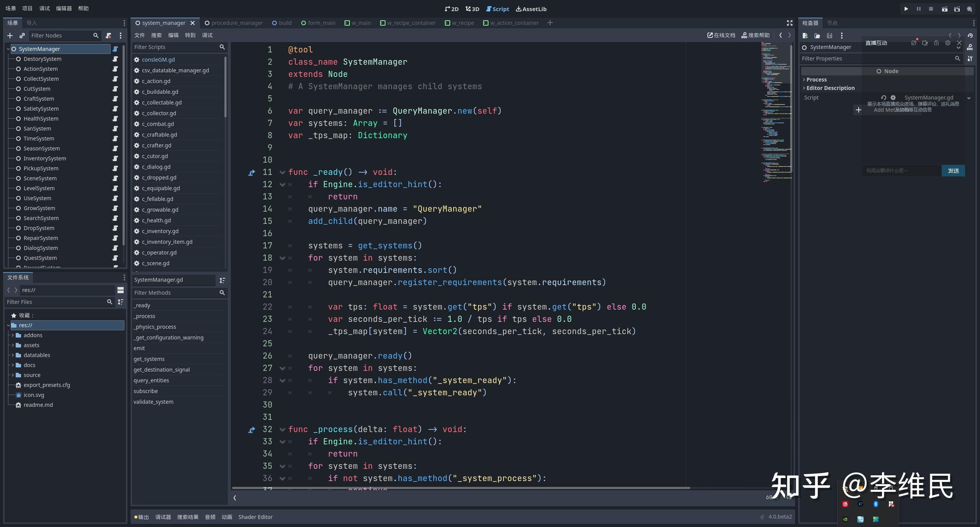The width and height of the screenshot is (980, 527).
Task: Expand the addons folder in the FileSystem
Action: click(x=13, y=335)
